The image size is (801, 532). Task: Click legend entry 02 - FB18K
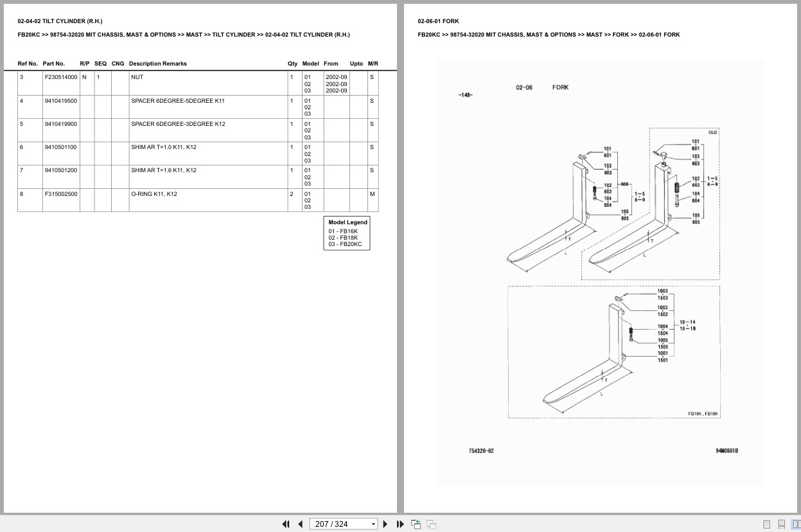343,237
